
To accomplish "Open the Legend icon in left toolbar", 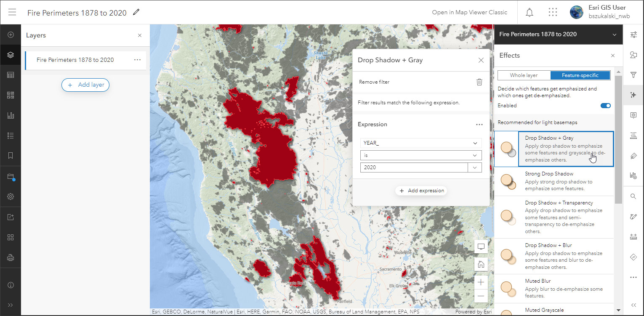I will point(11,135).
